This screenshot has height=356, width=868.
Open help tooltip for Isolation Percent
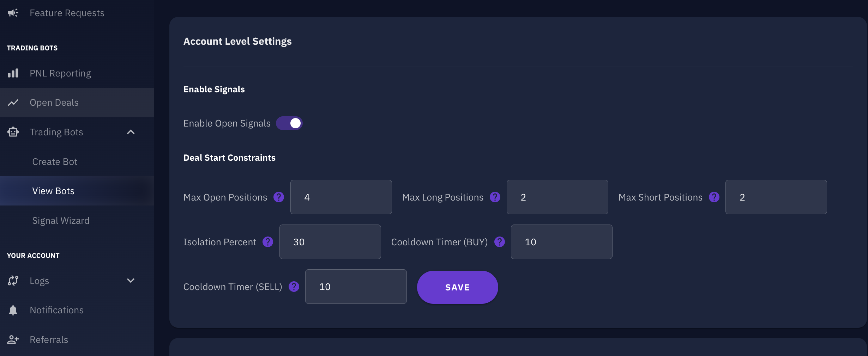tap(268, 242)
